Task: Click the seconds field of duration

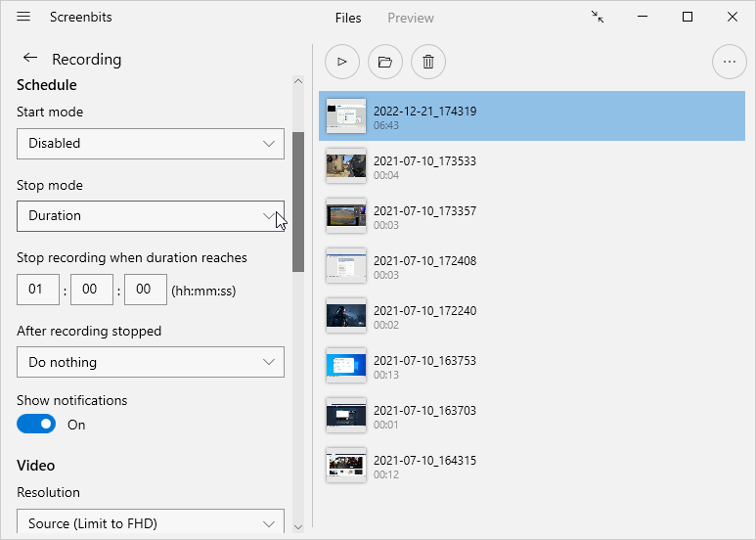Action: point(146,290)
